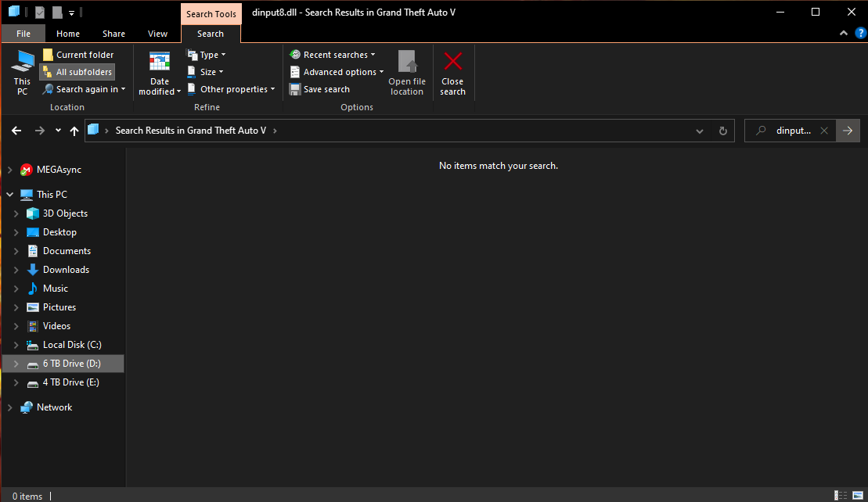868x502 pixels.
Task: Open Music in the navigation pane
Action: (x=56, y=289)
